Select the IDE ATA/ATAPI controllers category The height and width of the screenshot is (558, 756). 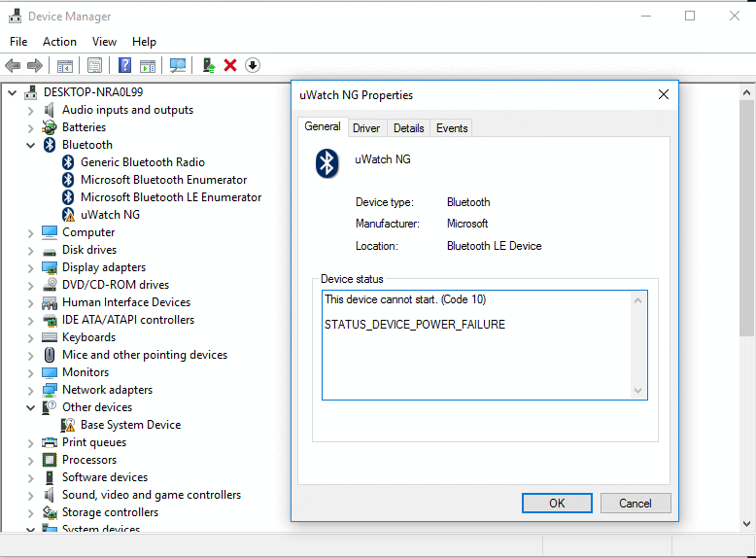click(x=127, y=320)
